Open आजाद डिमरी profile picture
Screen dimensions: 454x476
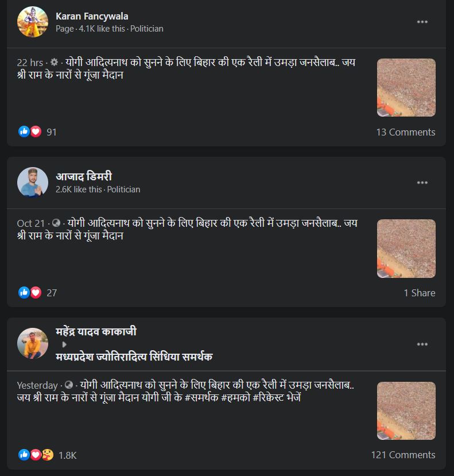pos(32,183)
